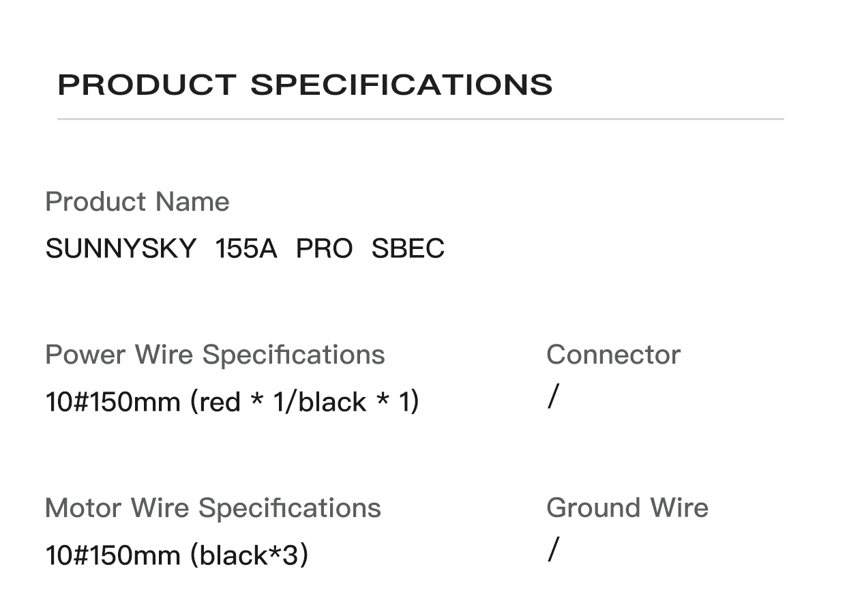Screen dimensions: 847x616
Task: Click the word PRO in product name
Action: [324, 249]
